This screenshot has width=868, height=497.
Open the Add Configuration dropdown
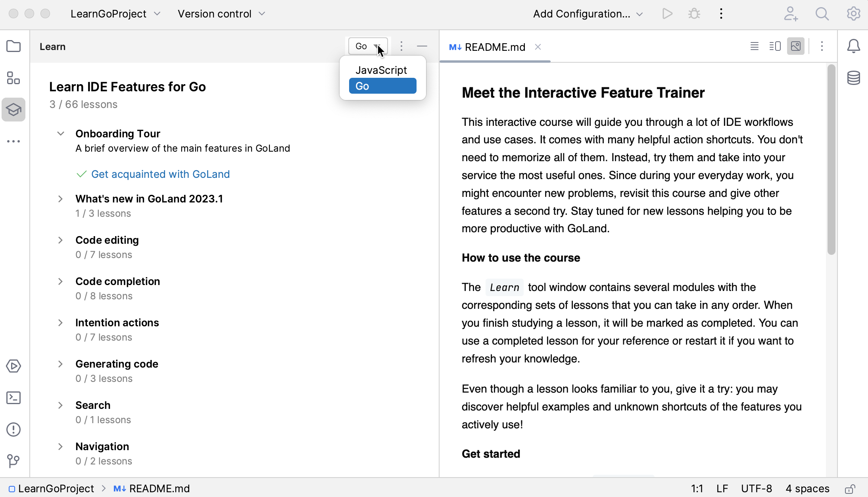(x=588, y=14)
